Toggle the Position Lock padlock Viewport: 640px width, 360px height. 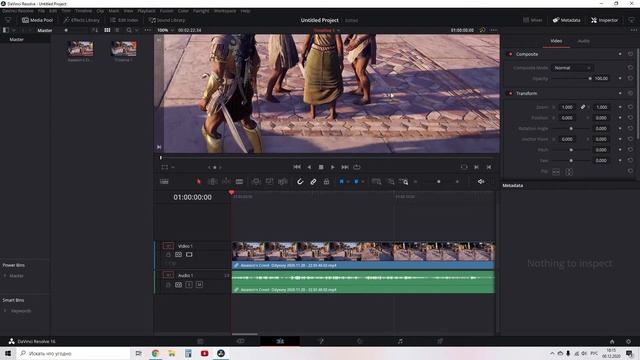point(326,182)
